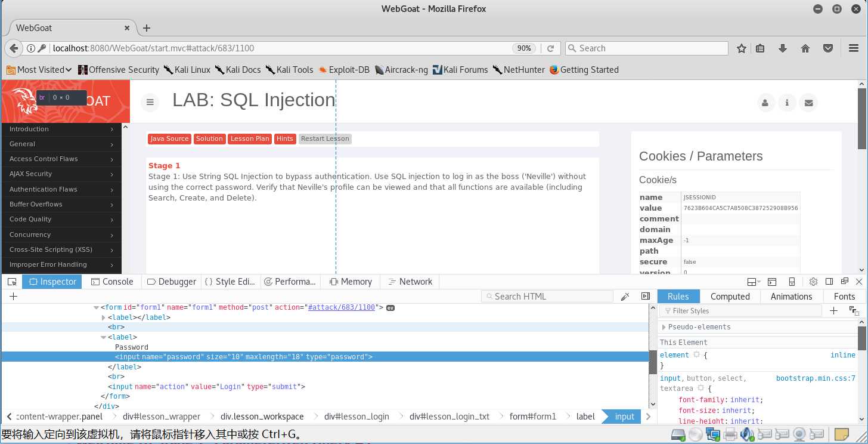This screenshot has height=444, width=868.
Task: Click the Java Source button
Action: tap(169, 138)
